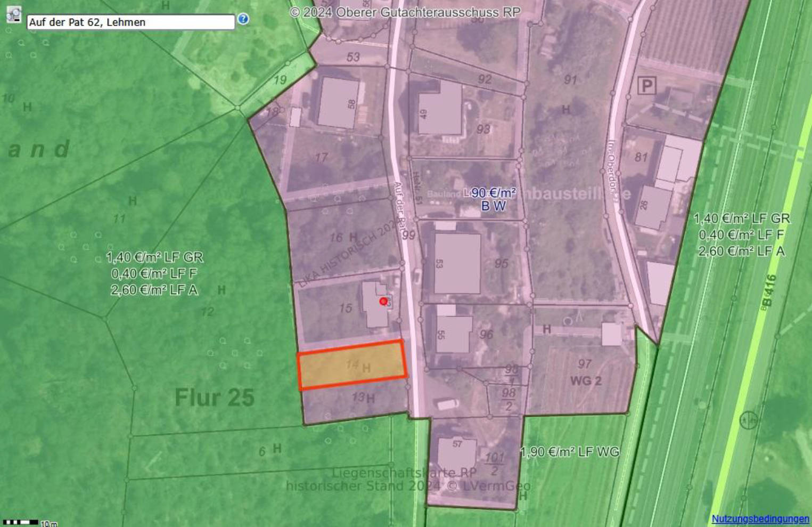Click parcel number 11 in the forest area

119,218
